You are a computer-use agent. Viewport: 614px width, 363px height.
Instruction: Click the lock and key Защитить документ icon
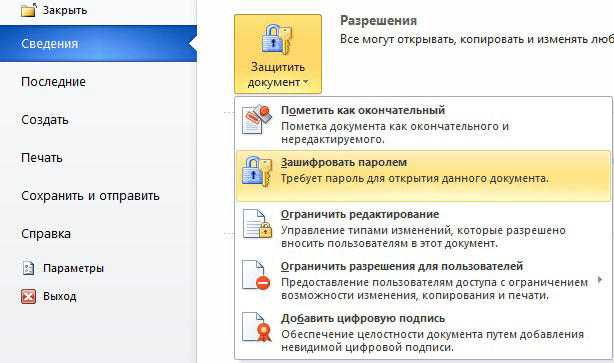tap(277, 39)
